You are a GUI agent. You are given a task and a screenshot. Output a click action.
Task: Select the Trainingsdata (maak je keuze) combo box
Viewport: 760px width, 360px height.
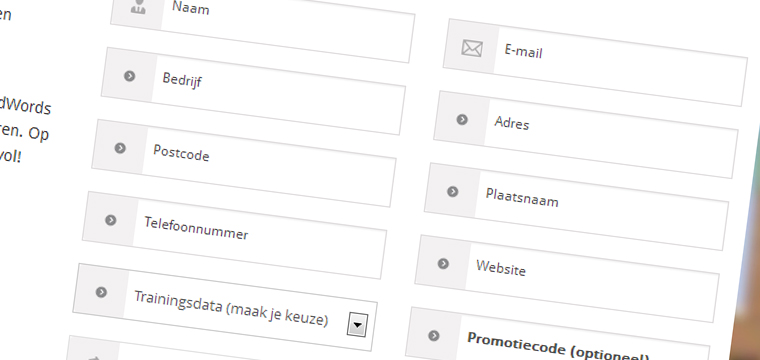[x=225, y=307]
